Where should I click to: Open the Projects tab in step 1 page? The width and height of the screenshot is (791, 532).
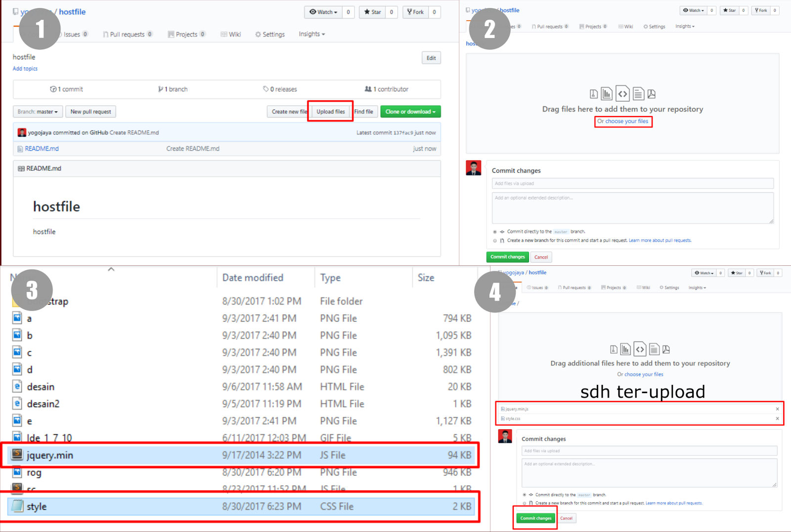point(186,34)
